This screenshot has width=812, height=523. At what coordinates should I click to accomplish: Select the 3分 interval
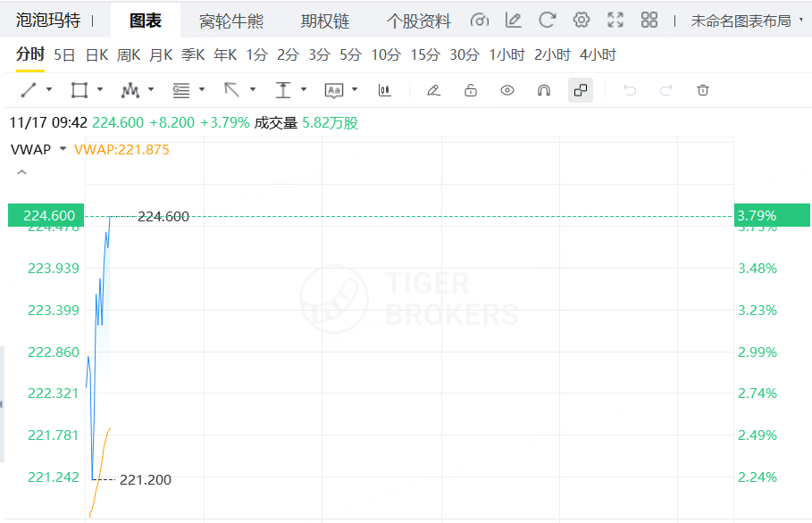pos(319,54)
